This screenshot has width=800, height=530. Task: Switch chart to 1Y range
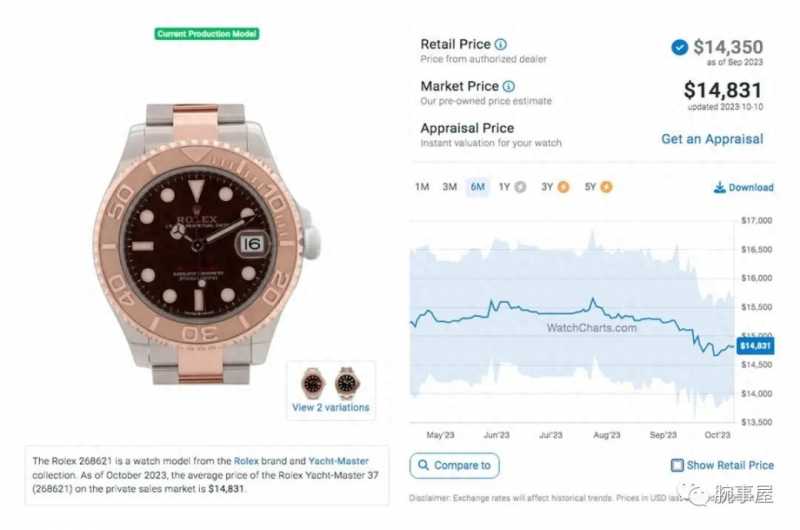point(504,187)
